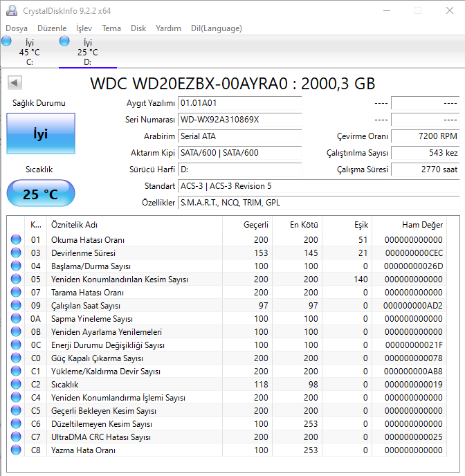Select threshold value 140
The width and height of the screenshot is (465, 476).
pyautogui.click(x=361, y=280)
